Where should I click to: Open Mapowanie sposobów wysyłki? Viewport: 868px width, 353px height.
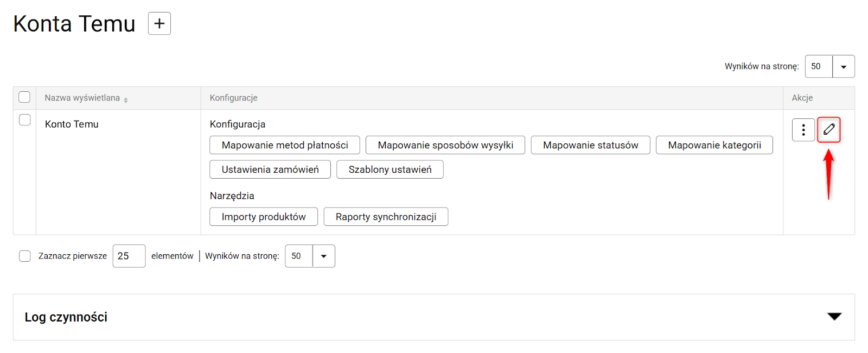(x=445, y=145)
